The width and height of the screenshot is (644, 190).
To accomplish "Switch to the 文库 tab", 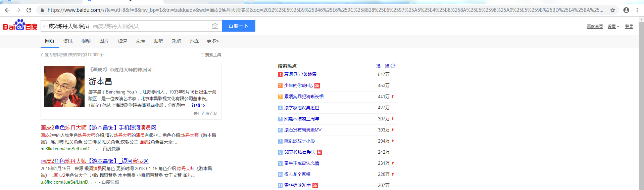I will [x=140, y=41].
